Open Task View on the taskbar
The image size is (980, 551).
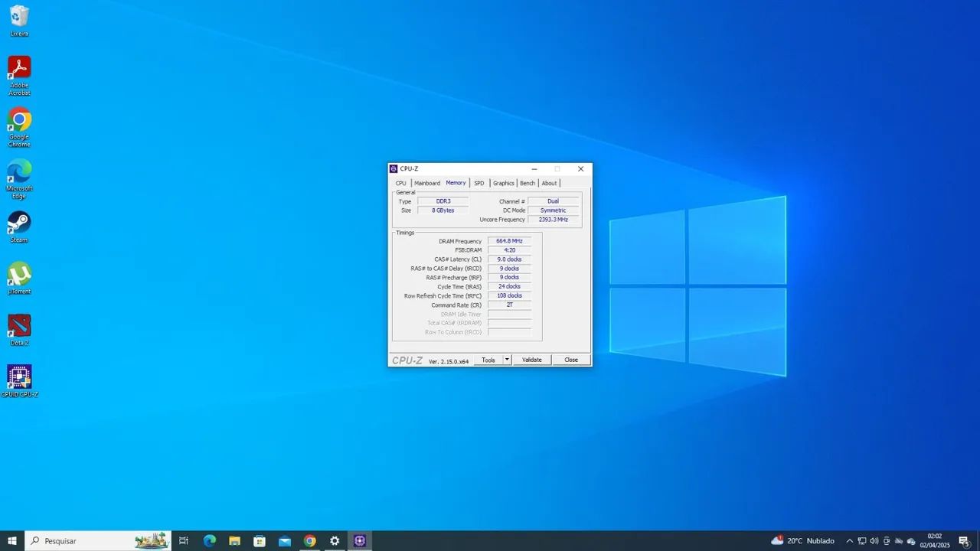click(184, 541)
